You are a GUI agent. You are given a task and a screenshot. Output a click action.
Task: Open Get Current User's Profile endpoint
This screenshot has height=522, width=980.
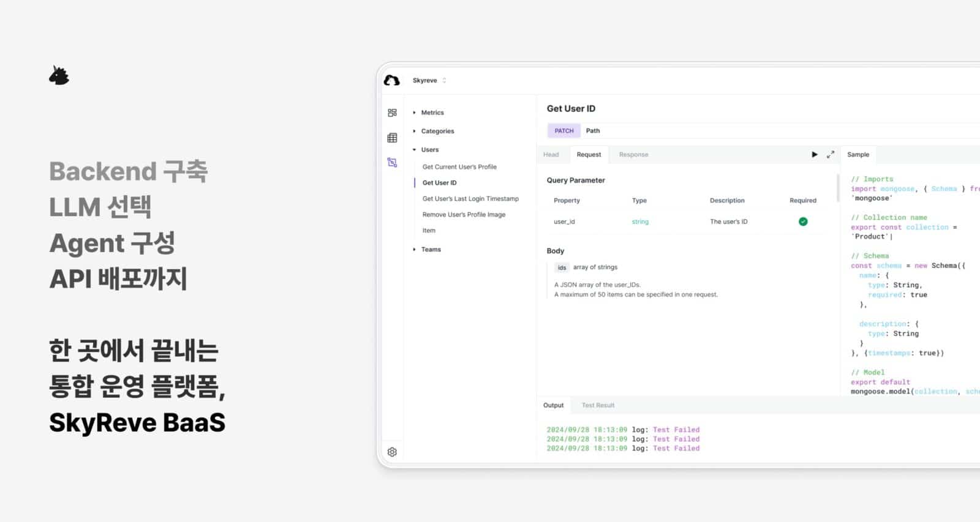tap(459, 166)
